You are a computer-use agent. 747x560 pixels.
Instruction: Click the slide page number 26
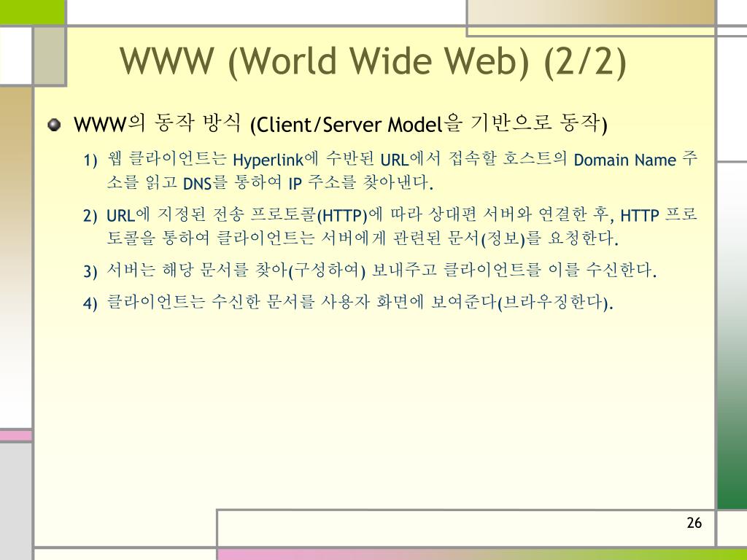click(694, 523)
